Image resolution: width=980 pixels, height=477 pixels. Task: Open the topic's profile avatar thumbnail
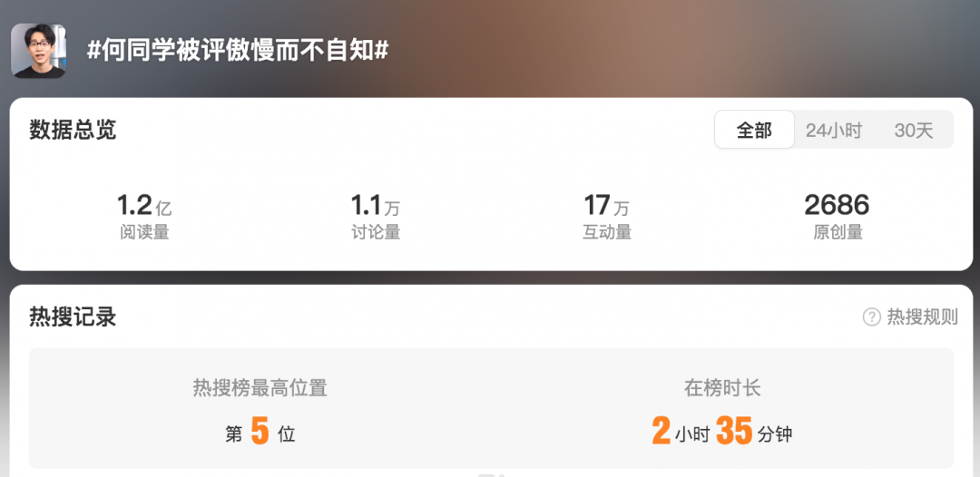click(x=39, y=51)
